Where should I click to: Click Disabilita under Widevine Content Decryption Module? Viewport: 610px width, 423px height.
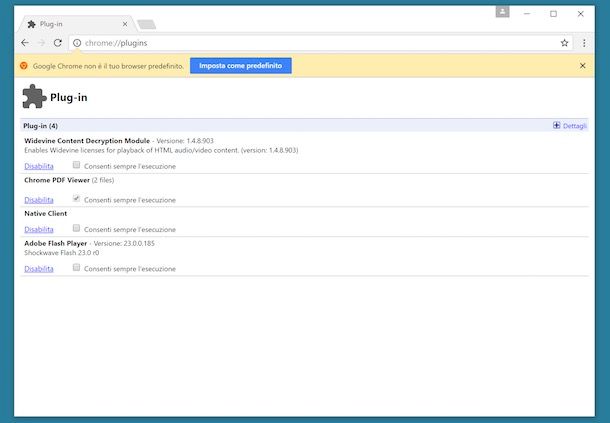click(39, 166)
